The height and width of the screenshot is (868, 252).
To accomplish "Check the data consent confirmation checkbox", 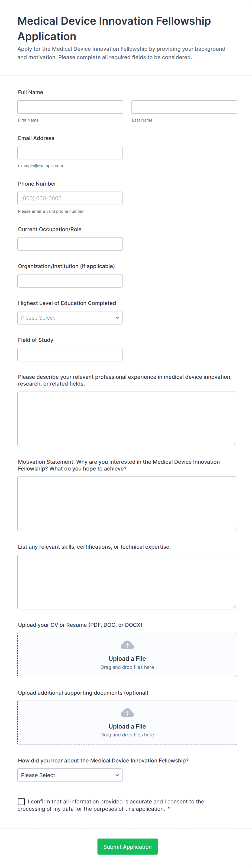I will (21, 801).
